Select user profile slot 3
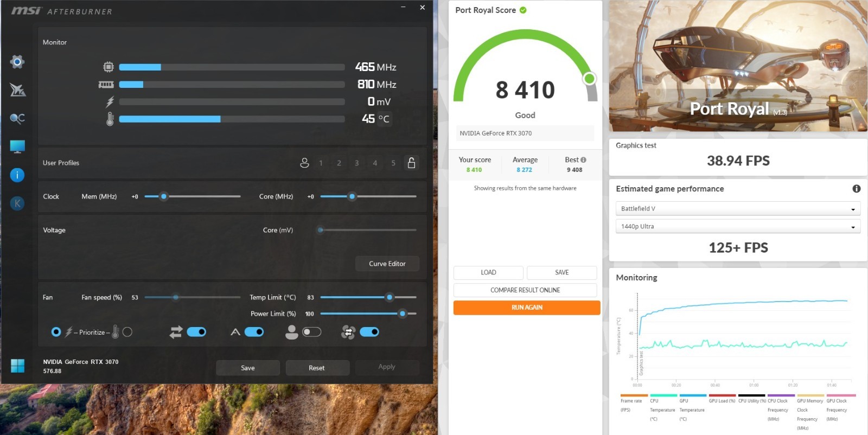 tap(356, 163)
